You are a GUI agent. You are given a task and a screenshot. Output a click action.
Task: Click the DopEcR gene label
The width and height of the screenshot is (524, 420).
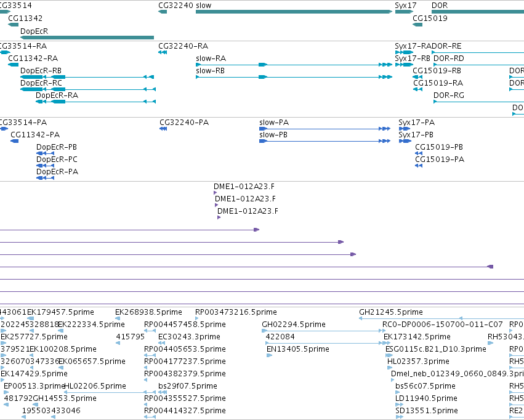tap(34, 31)
